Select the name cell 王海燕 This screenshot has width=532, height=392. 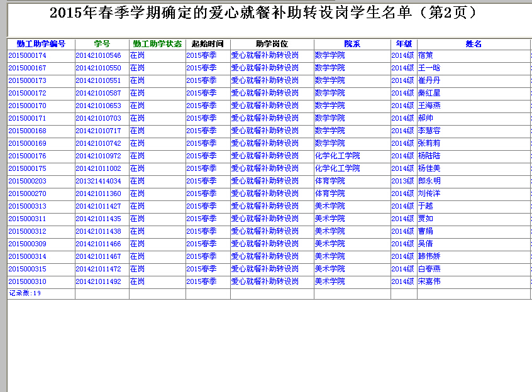[x=429, y=106]
